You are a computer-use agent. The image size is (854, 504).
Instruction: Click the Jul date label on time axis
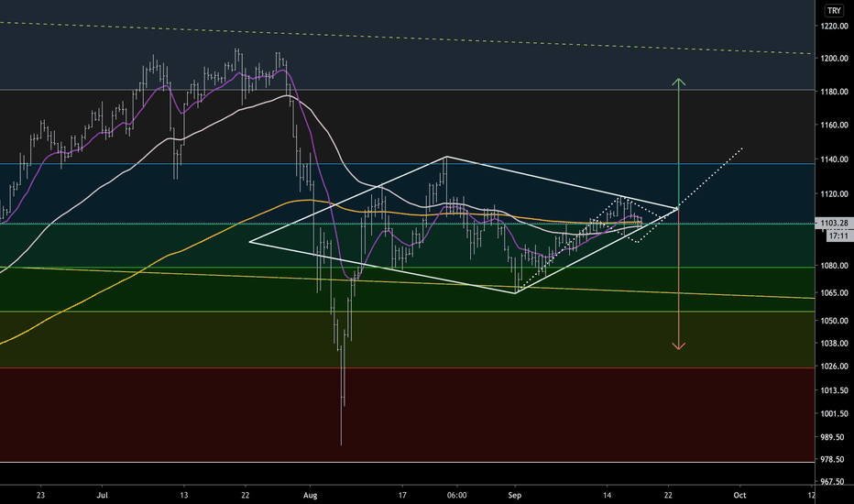(102, 495)
